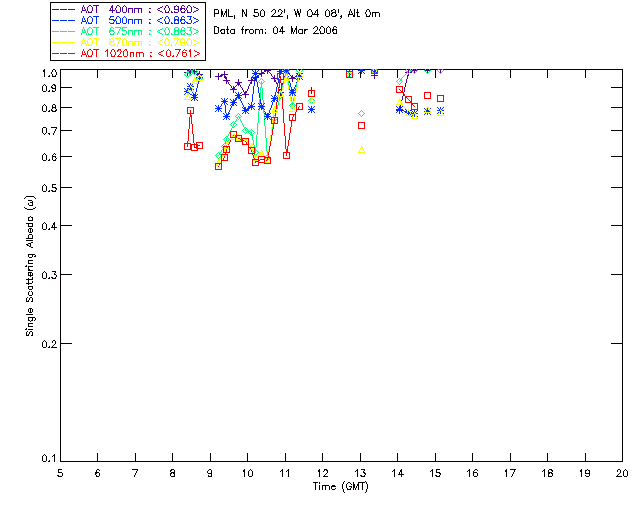Viewport: 640px width, 512px height.
Task: Click the y-axis tick label 0.2
Action: (47, 344)
